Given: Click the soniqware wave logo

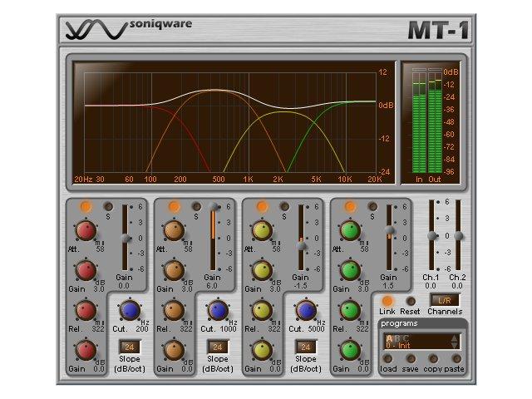Looking at the screenshot, I should tap(95, 31).
